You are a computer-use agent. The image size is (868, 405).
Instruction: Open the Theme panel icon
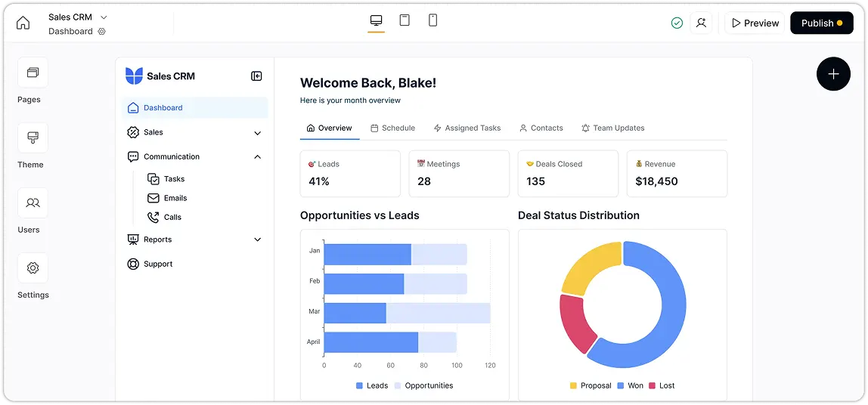pyautogui.click(x=33, y=138)
